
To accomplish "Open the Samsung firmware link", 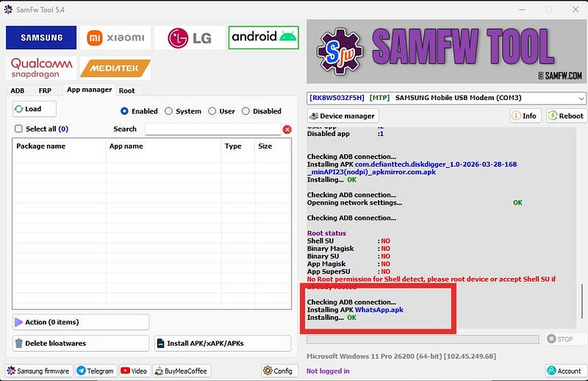I will [39, 371].
